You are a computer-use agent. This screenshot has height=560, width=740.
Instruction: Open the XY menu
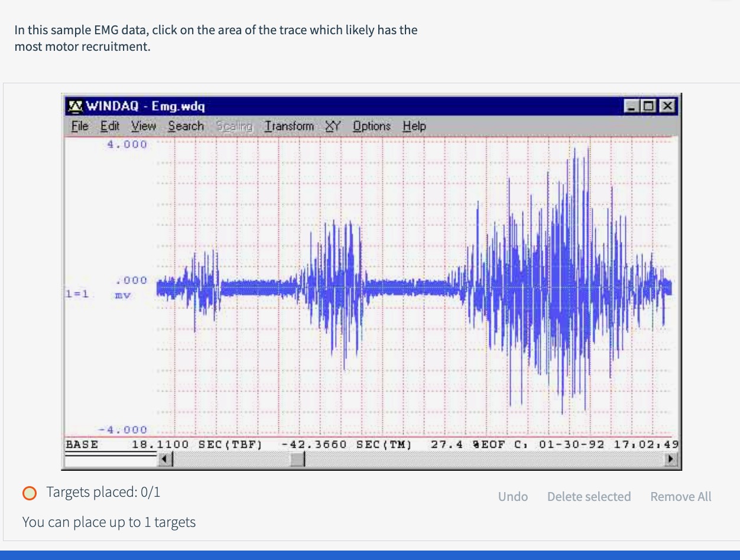coord(332,126)
